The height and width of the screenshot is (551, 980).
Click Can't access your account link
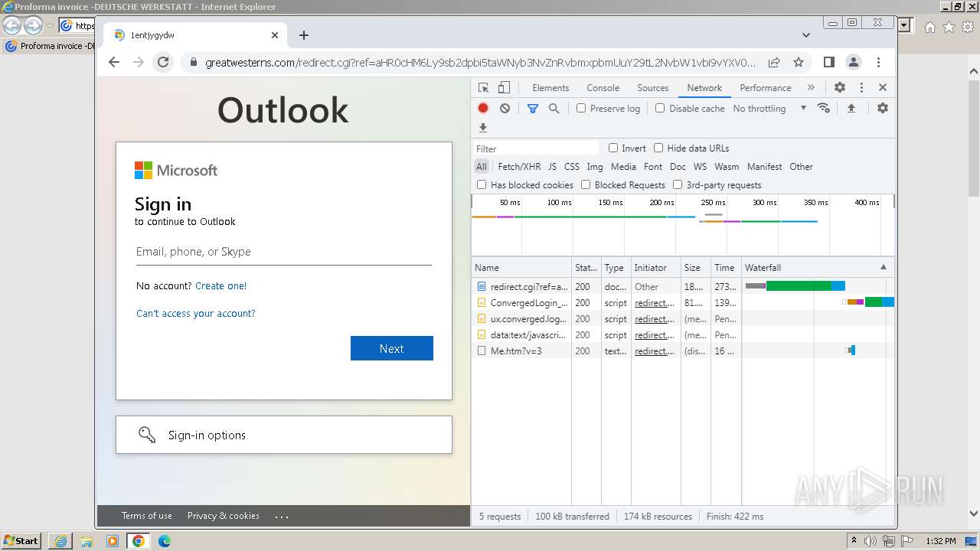pyautogui.click(x=196, y=313)
